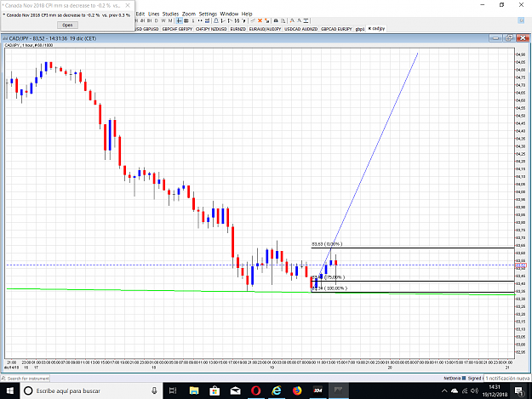Open Task View from taskbar
The width and height of the screenshot is (532, 399).
click(173, 390)
